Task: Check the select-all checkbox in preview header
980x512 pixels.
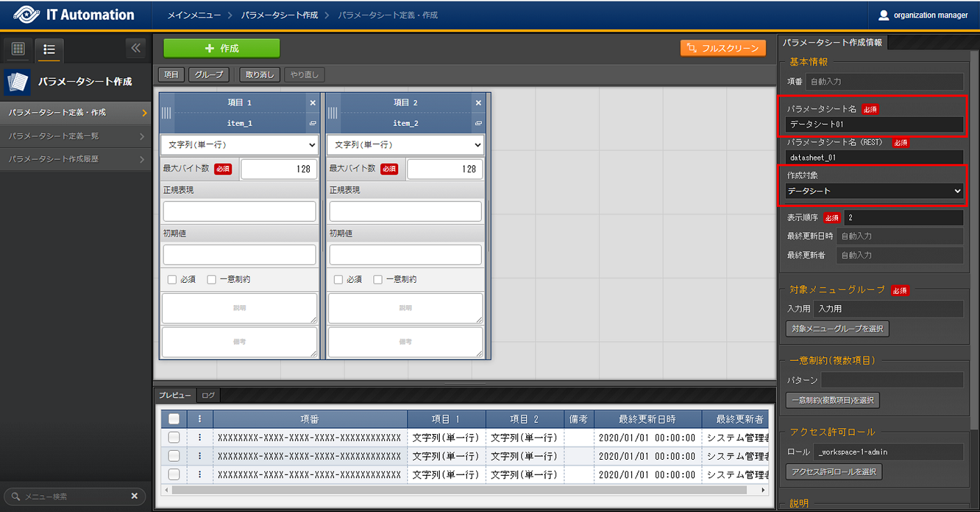Action: pyautogui.click(x=174, y=419)
